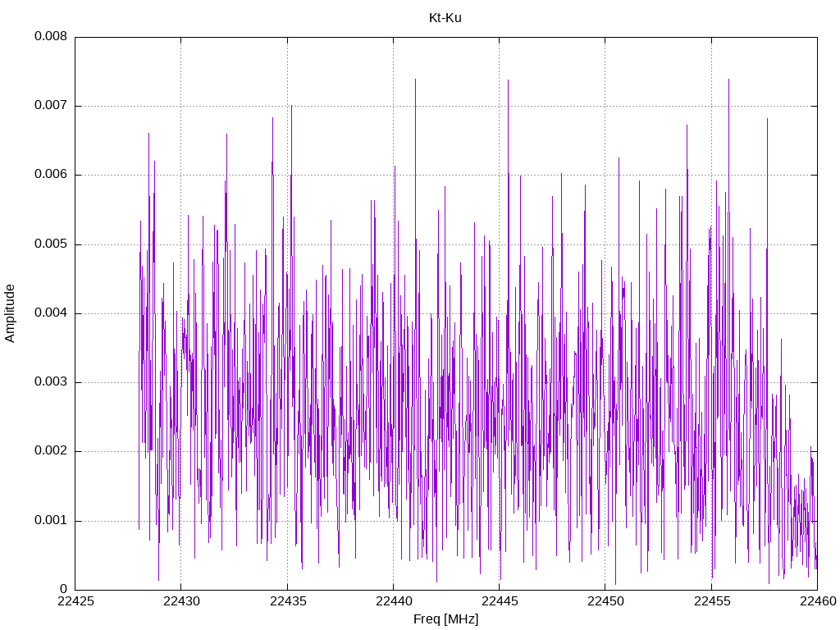Click the X-axis tick 22460
Image resolution: width=840 pixels, height=630 pixels.
(818, 601)
